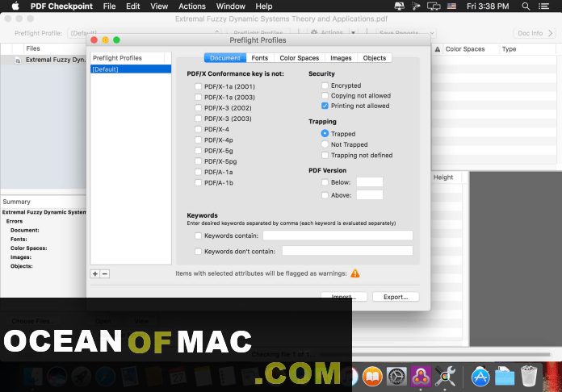Open the PDF Checkpoint application menu
Screen dimensions: 562x392
tap(61, 6)
